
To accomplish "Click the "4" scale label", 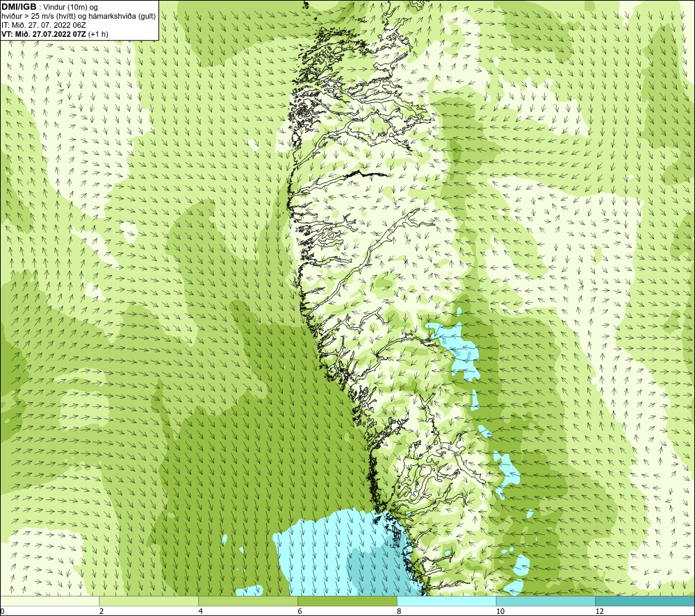I will click(x=201, y=612).
